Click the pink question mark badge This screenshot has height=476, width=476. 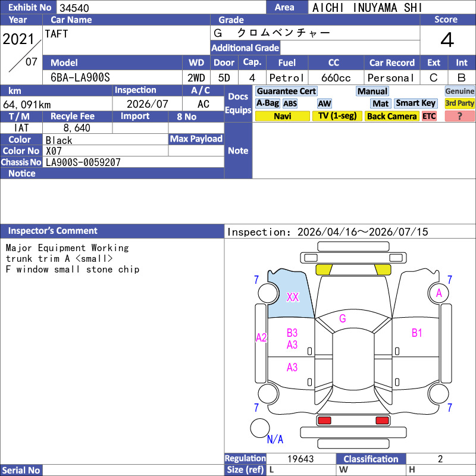point(459,116)
